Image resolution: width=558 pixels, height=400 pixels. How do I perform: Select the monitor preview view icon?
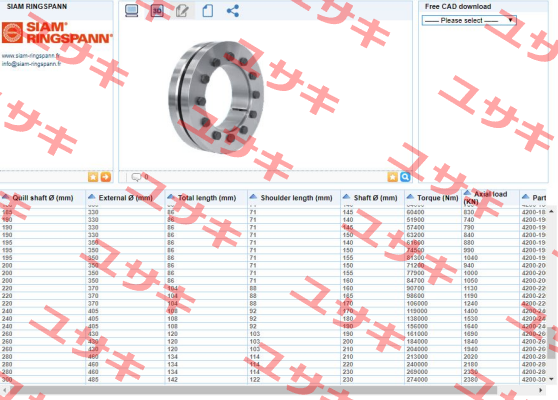[x=132, y=11]
